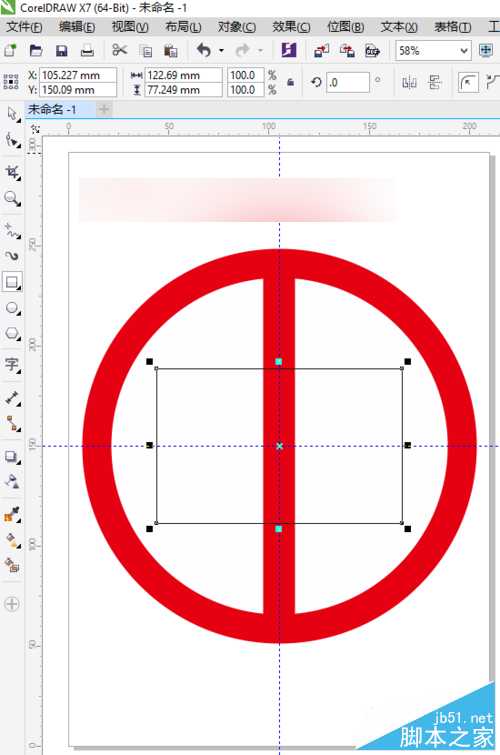Select the scalloped corner option
Screen dimensions: 500x755
492,82
